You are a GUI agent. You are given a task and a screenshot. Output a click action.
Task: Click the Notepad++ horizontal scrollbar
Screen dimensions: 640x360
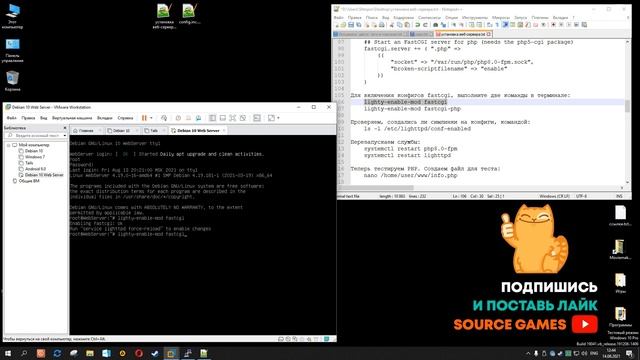[478, 188]
